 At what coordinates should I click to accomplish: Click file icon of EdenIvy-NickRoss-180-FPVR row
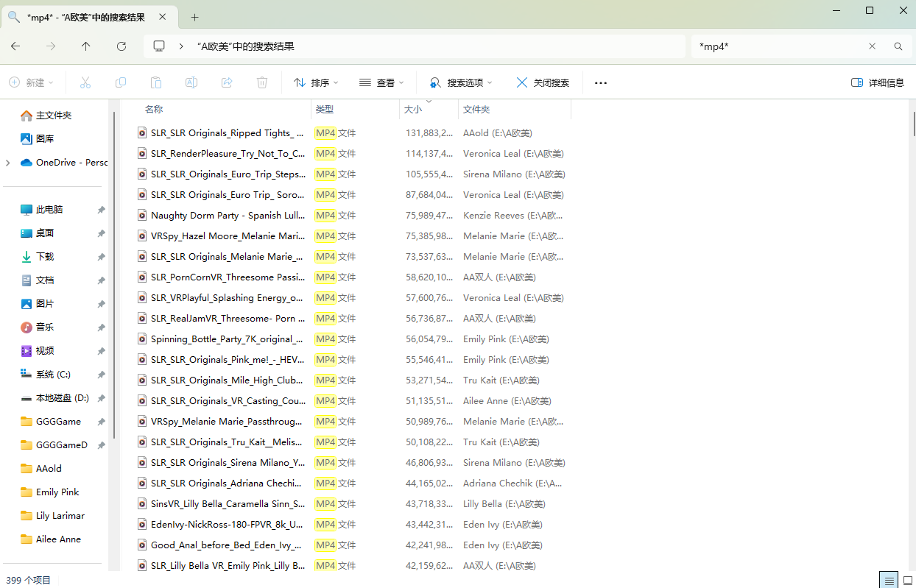coord(143,525)
